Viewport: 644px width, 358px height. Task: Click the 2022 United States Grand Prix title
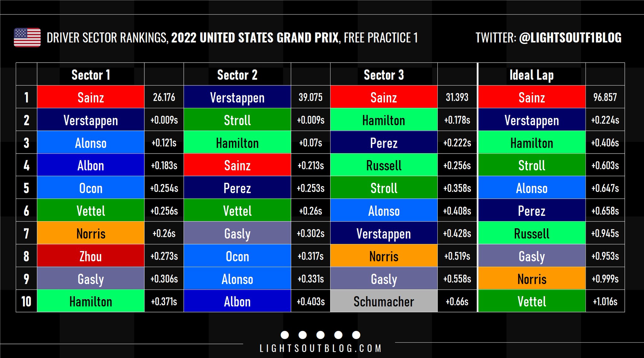click(255, 38)
